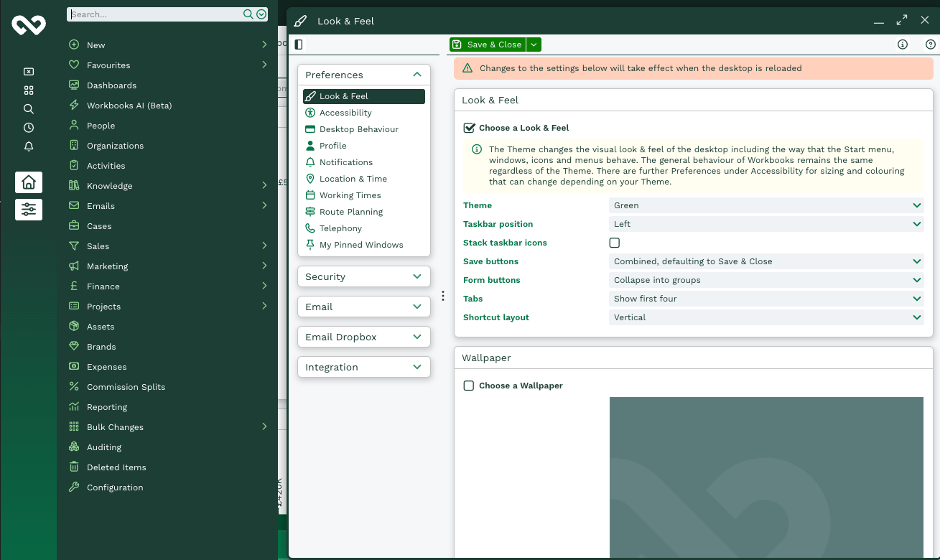Click the Assets box icon
Viewport: 940px width, 560px height.
74,326
